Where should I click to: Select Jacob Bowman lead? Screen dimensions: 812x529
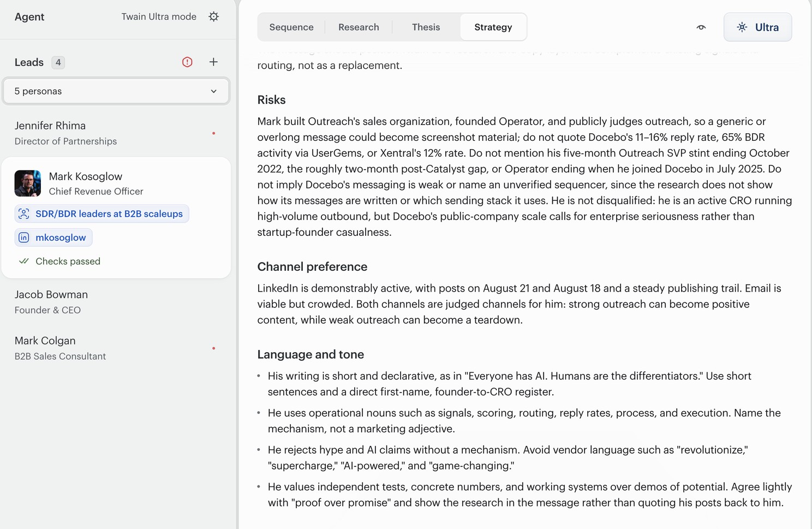point(116,302)
